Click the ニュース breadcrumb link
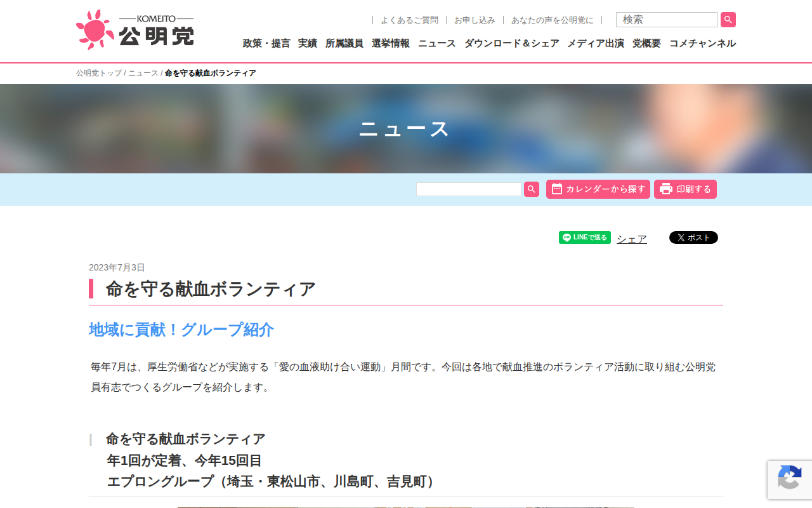The image size is (812, 508). [143, 73]
